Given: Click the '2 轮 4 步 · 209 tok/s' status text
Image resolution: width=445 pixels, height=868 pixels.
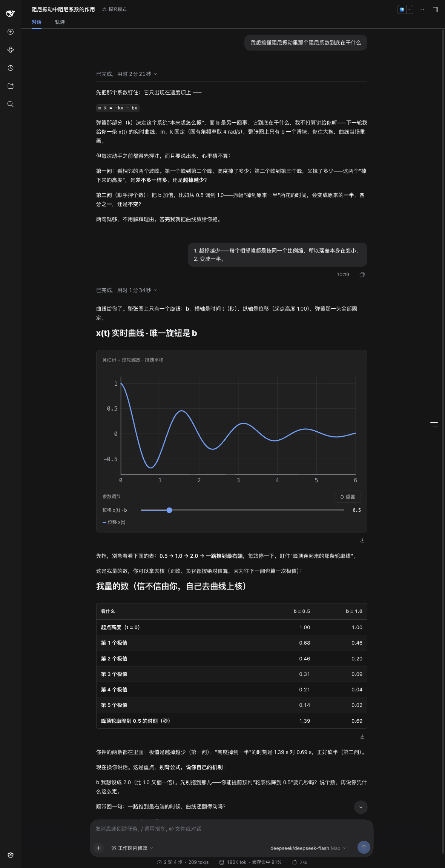Looking at the screenshot, I should [x=186, y=862].
